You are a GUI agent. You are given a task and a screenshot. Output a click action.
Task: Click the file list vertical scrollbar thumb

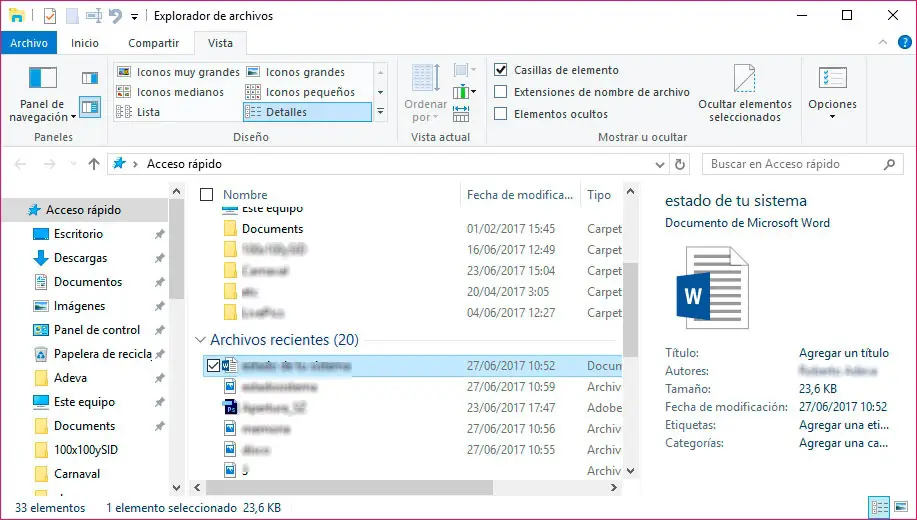[x=630, y=310]
